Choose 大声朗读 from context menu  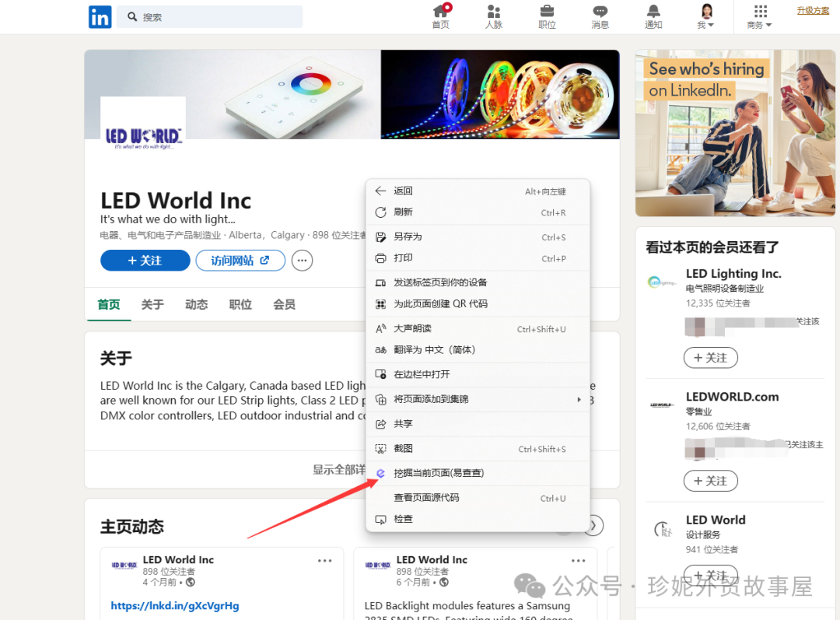pos(478,328)
